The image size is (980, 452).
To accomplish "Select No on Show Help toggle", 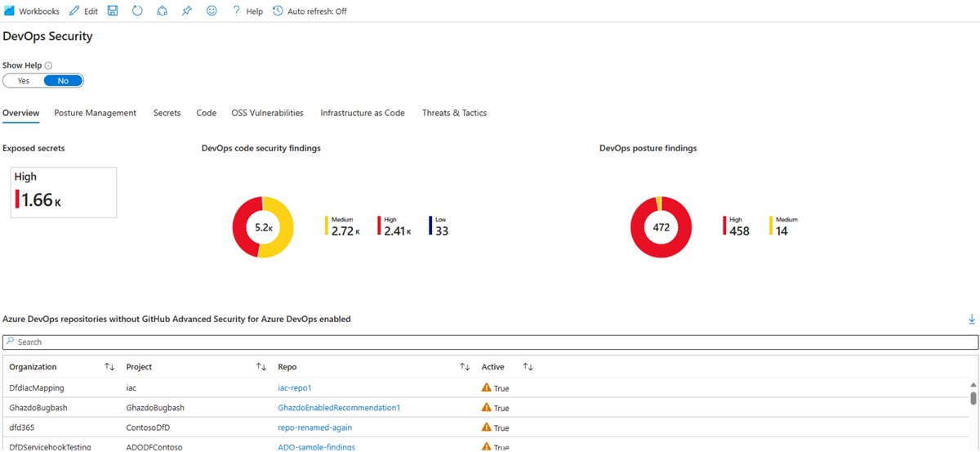I will 63,81.
